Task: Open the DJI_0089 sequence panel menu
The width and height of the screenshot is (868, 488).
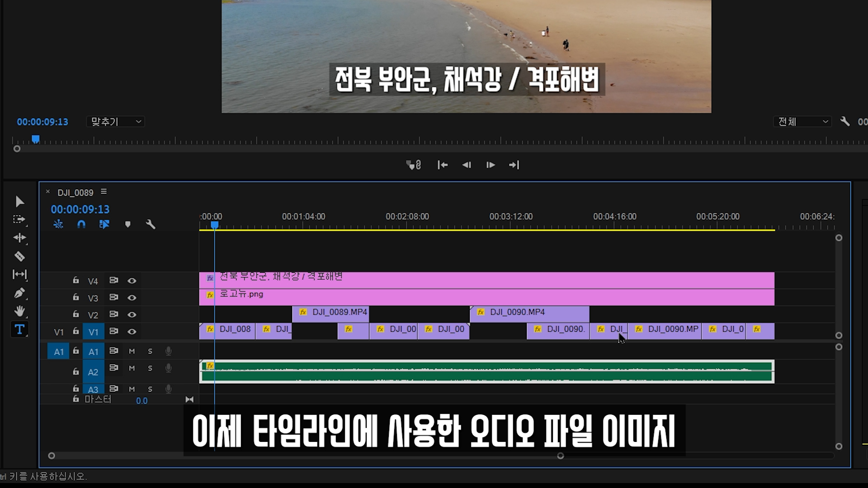Action: tap(104, 192)
